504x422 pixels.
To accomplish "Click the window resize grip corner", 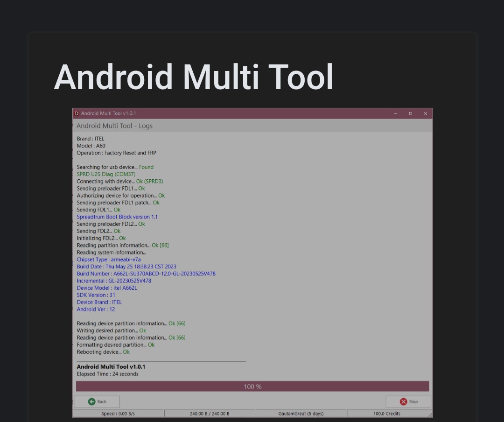I will 430,415.
